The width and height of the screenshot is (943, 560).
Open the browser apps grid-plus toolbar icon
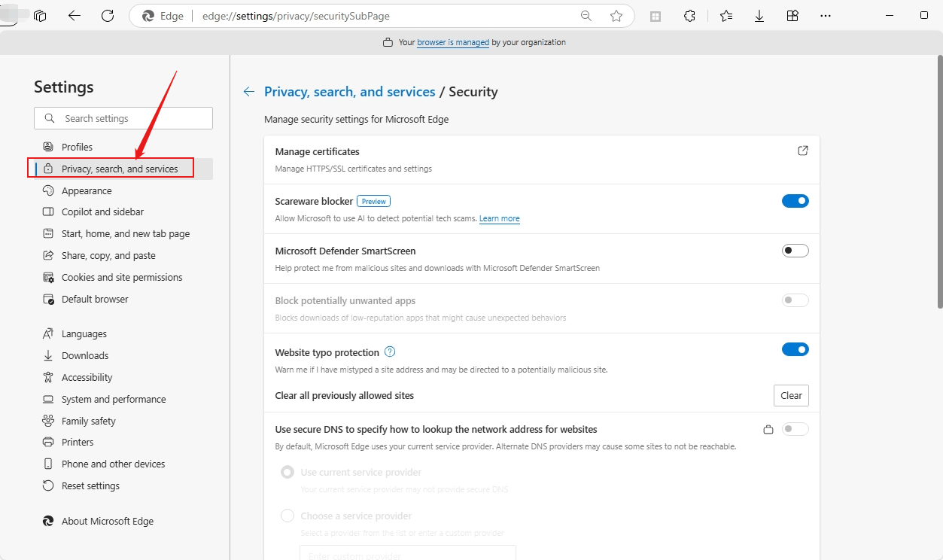792,16
